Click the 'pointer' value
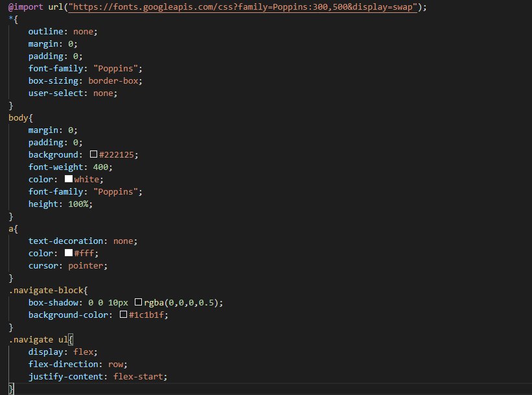Screen dimensions: 532x395 [x=86, y=265]
